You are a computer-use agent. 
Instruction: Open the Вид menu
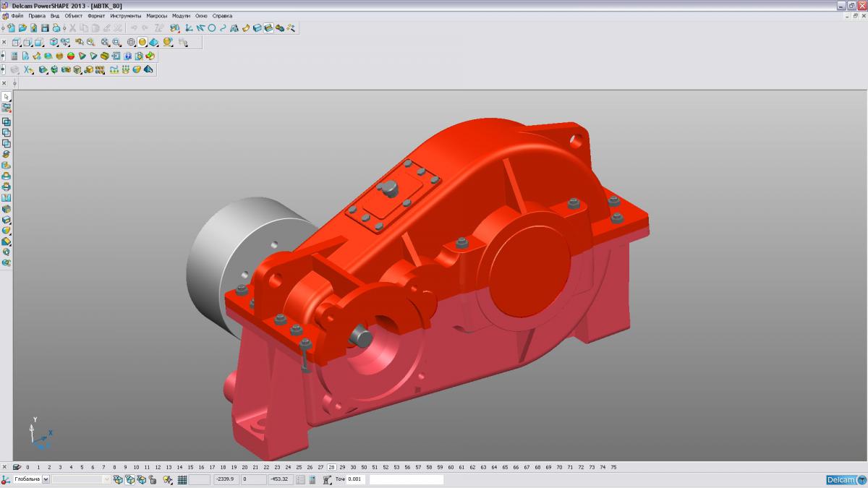(x=55, y=15)
